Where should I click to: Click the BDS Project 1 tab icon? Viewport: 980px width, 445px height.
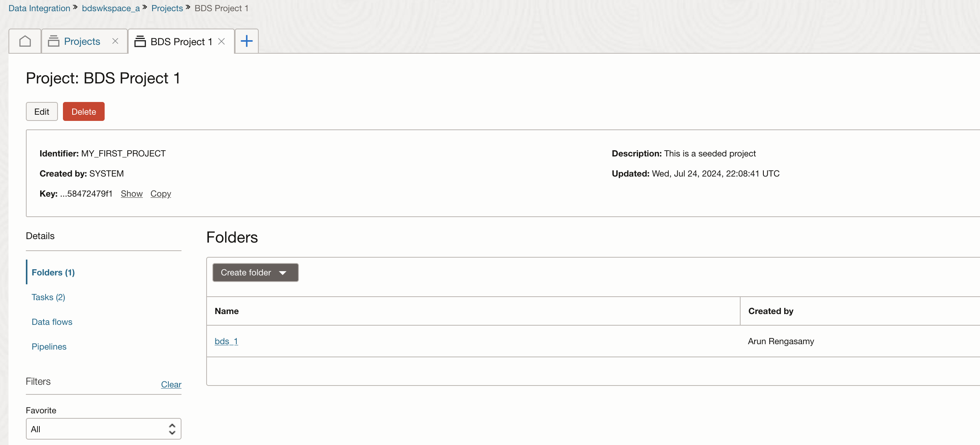pyautogui.click(x=140, y=41)
